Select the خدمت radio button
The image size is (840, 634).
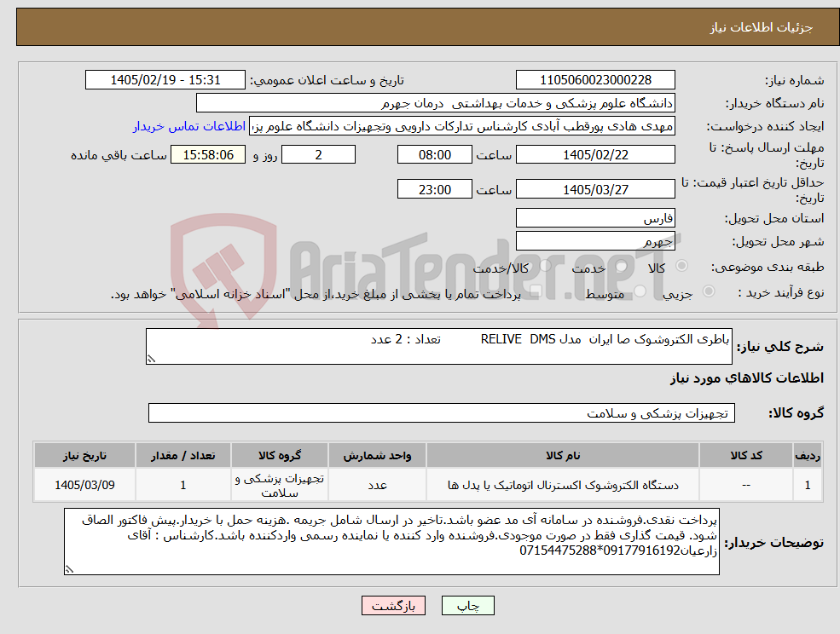click(622, 266)
